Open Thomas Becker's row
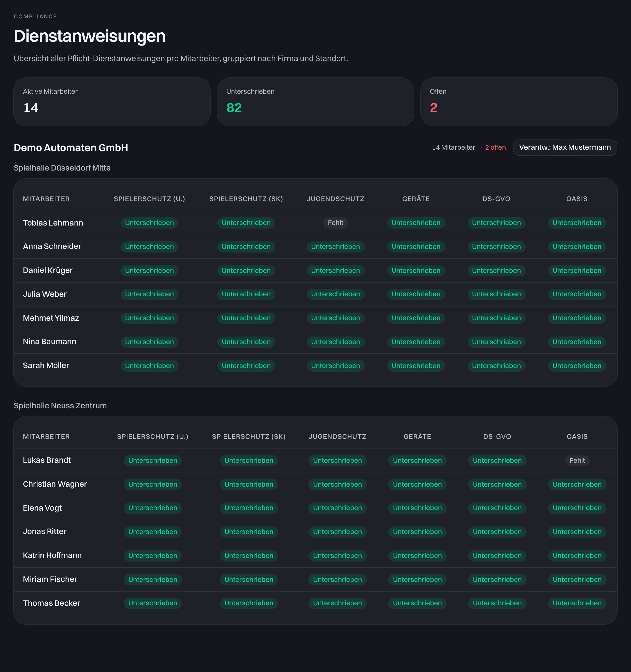The width and height of the screenshot is (631, 672). tap(315, 603)
